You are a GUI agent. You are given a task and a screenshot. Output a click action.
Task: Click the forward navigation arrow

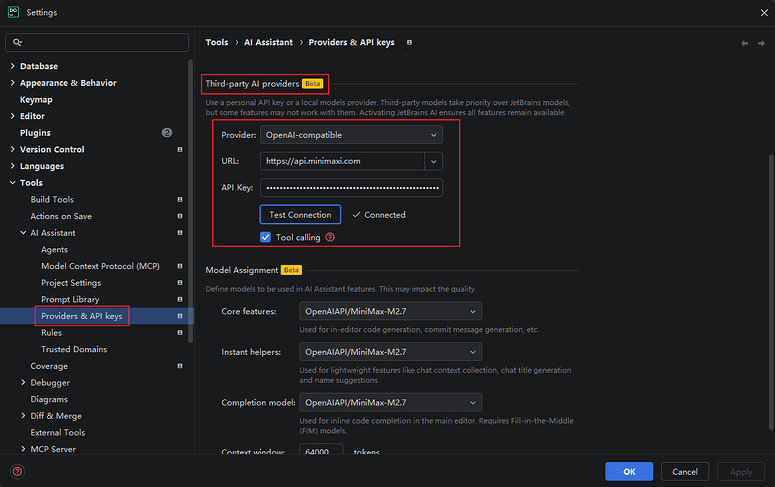761,44
